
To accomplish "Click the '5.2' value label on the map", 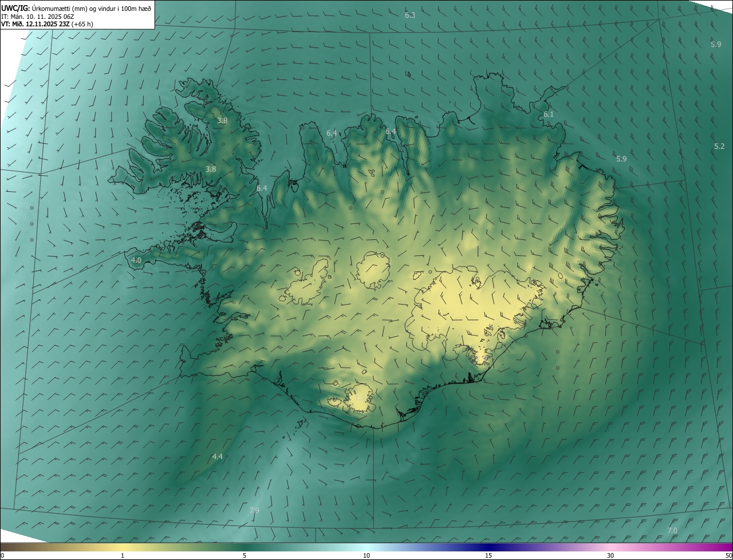I will [x=719, y=147].
